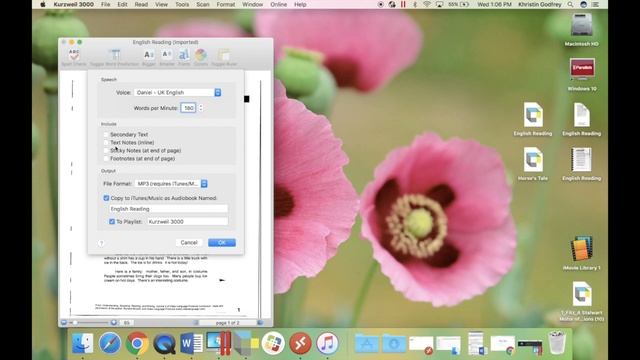Enable the Text Notes (inline) checkbox

[x=106, y=142]
